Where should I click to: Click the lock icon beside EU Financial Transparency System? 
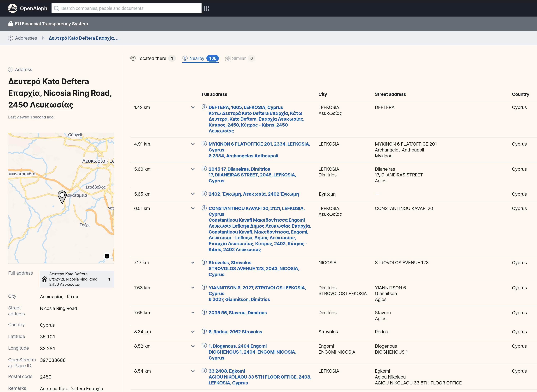pos(10,24)
